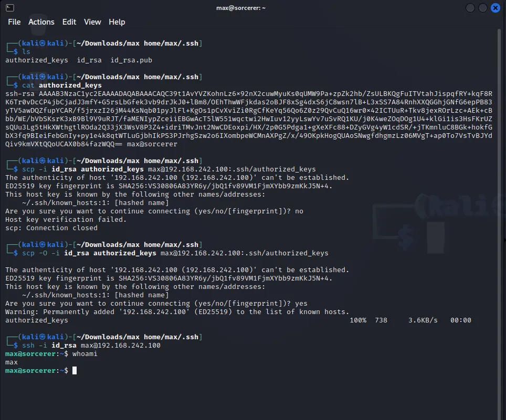Open the Help menu
The height and width of the screenshot is (420, 506).
click(117, 22)
